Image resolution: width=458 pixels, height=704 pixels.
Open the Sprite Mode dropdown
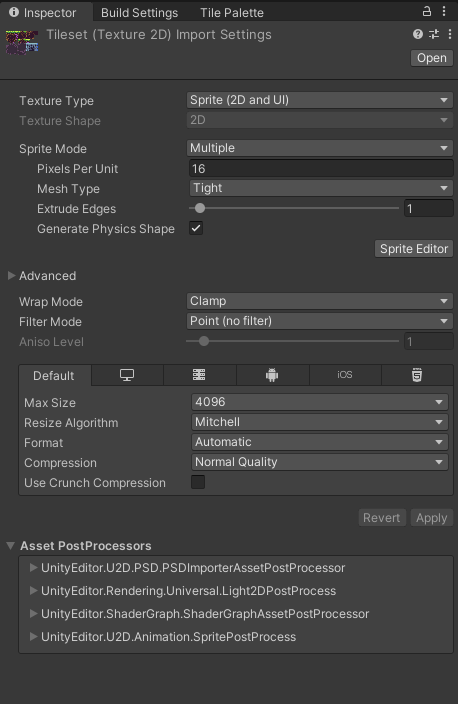pyautogui.click(x=319, y=148)
